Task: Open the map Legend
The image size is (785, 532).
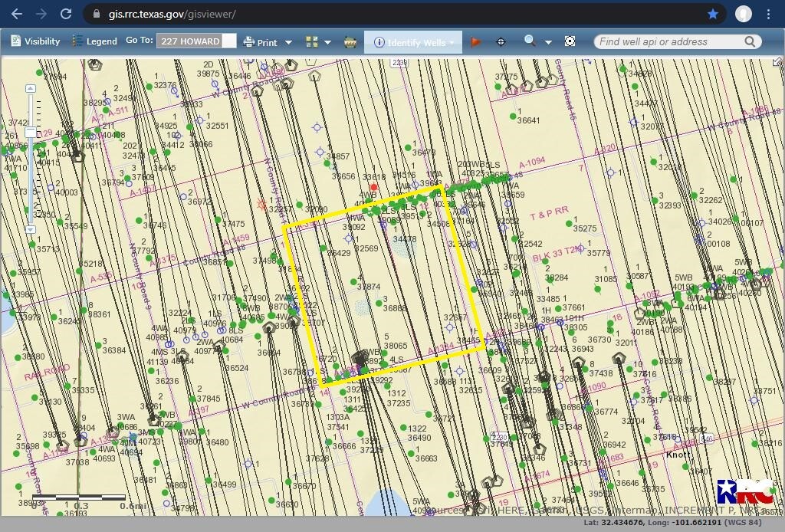Action: point(94,41)
